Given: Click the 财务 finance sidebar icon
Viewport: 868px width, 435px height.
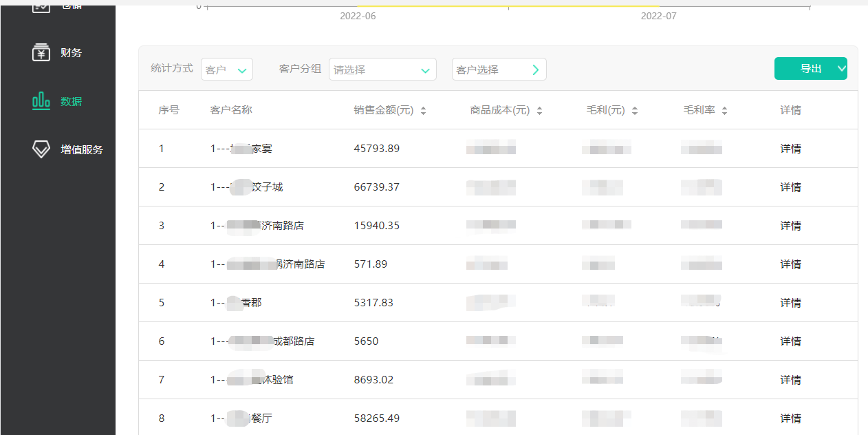Looking at the screenshot, I should point(41,52).
